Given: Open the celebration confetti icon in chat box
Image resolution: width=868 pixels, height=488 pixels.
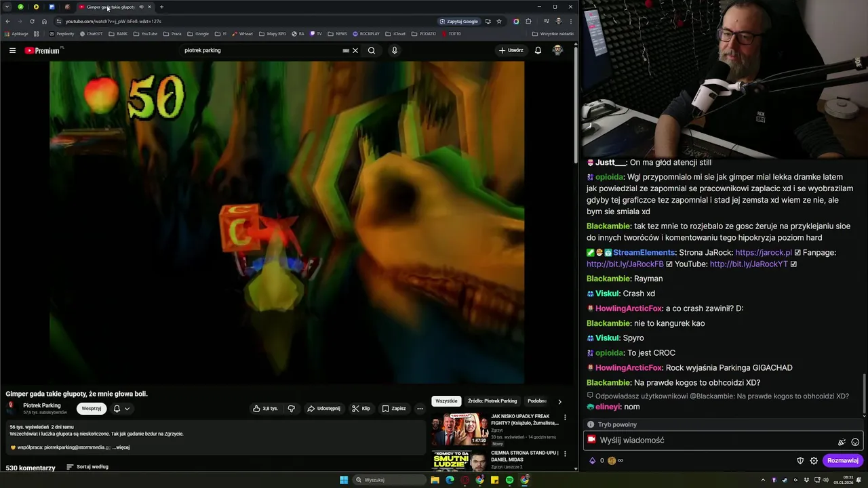Looking at the screenshot, I should pyautogui.click(x=842, y=442).
